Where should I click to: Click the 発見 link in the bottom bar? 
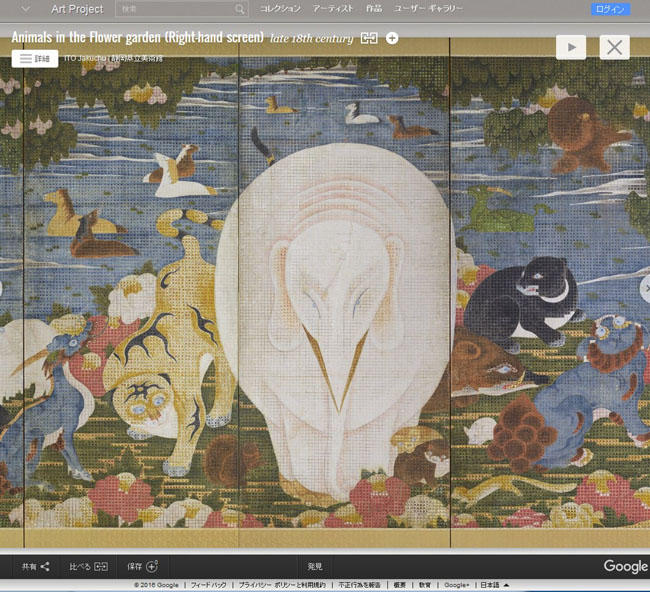(x=315, y=566)
